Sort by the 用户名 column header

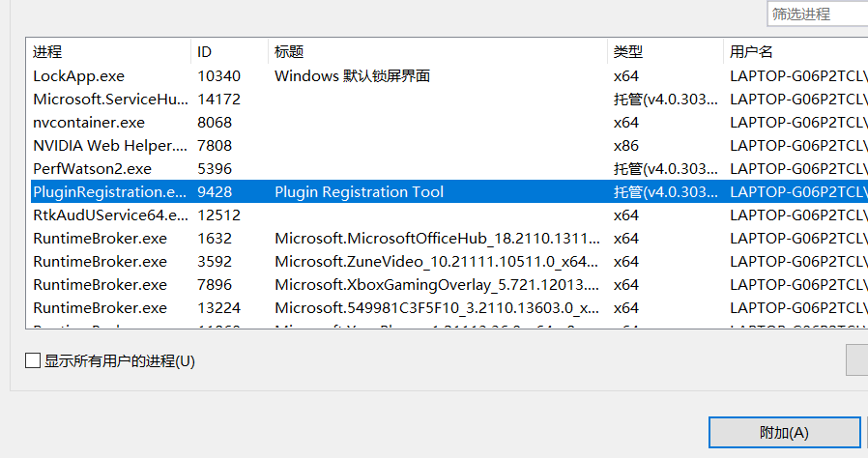796,52
